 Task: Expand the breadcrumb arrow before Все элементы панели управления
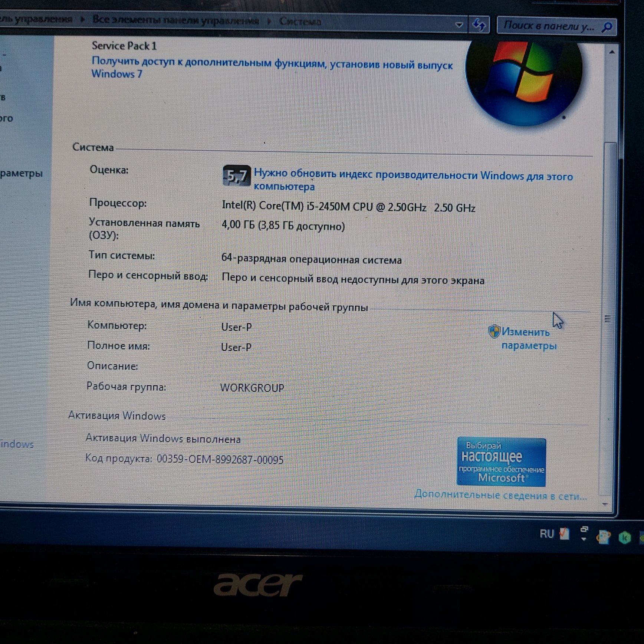coord(82,19)
